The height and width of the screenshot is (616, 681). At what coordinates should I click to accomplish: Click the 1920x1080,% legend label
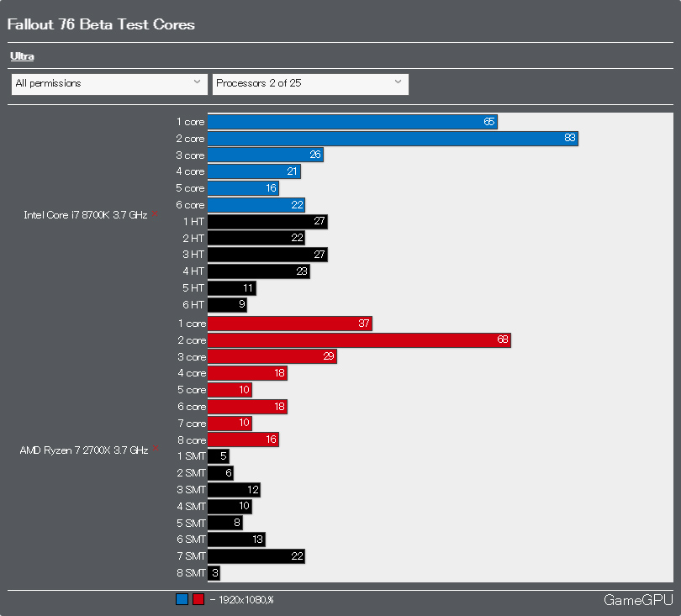(x=245, y=600)
